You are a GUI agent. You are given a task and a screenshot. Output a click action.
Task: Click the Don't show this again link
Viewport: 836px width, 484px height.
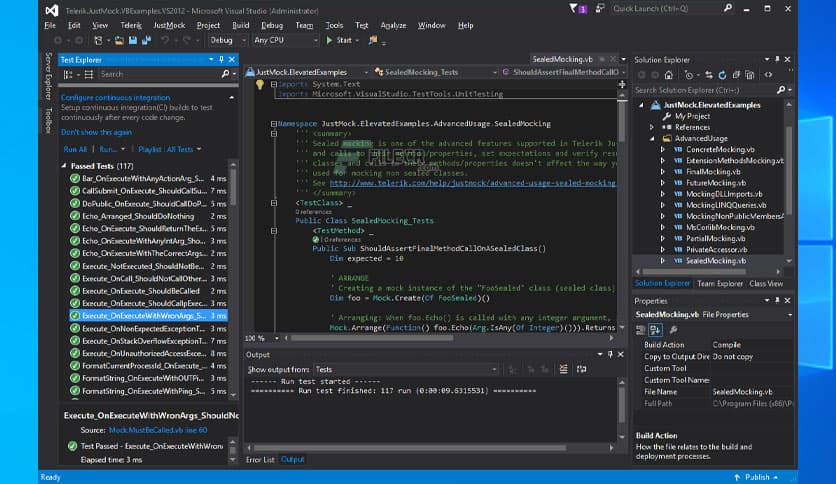pos(96,132)
